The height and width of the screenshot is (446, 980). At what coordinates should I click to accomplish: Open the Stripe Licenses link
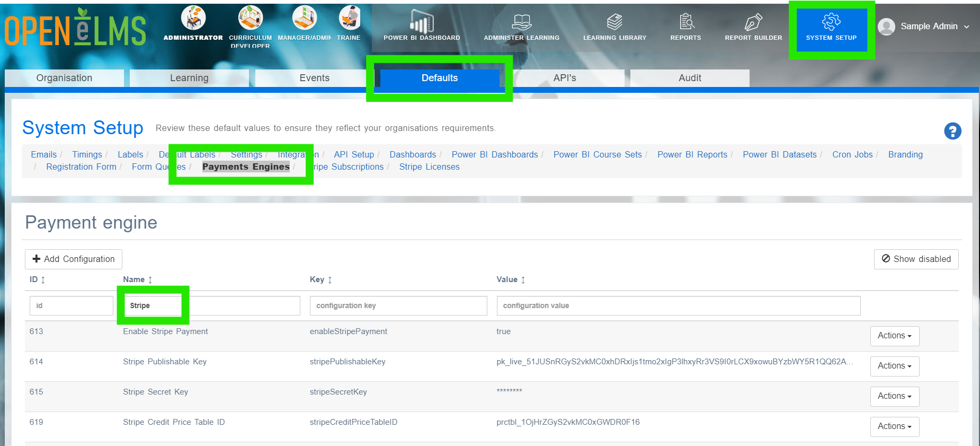point(430,167)
